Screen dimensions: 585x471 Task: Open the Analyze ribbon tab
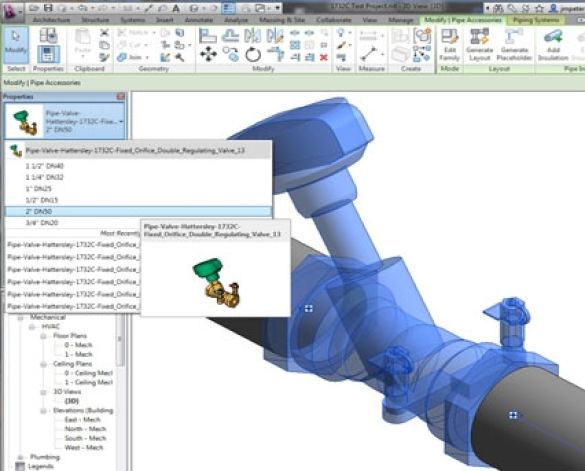click(236, 20)
